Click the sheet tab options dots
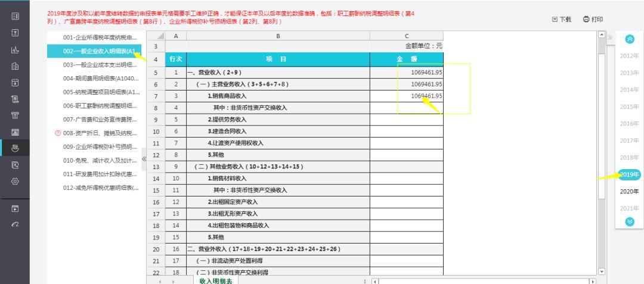644x284 pixels. (x=365, y=282)
